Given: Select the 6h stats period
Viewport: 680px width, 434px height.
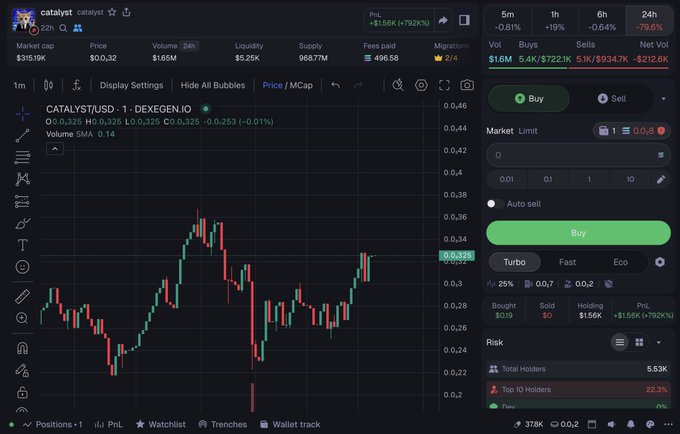Looking at the screenshot, I should coord(602,21).
